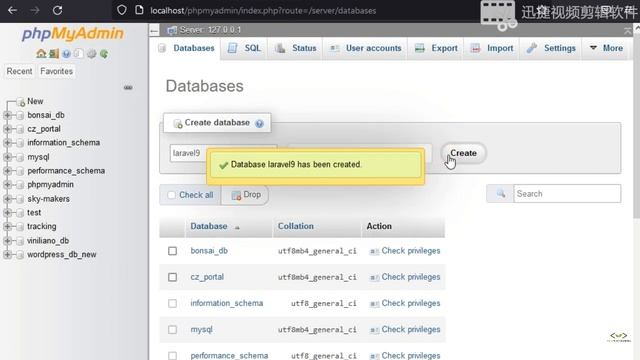The width and height of the screenshot is (640, 360).
Task: Open the Settings tab
Action: coord(551,48)
